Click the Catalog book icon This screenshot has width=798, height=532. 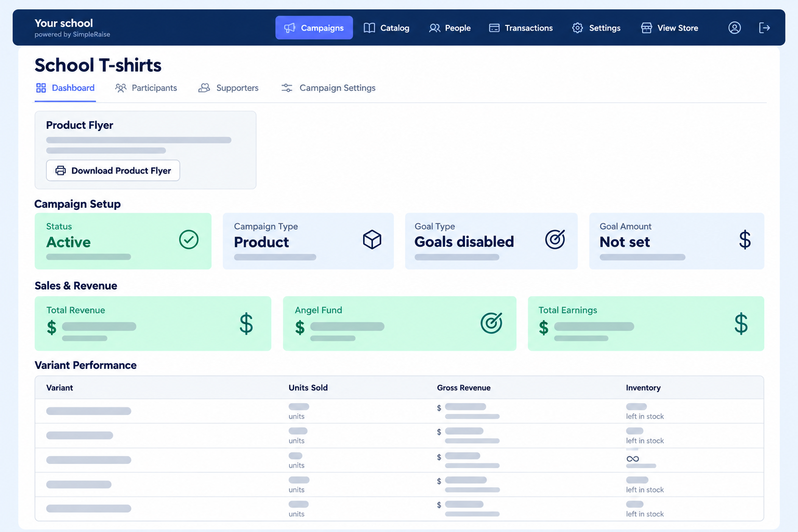tap(369, 28)
